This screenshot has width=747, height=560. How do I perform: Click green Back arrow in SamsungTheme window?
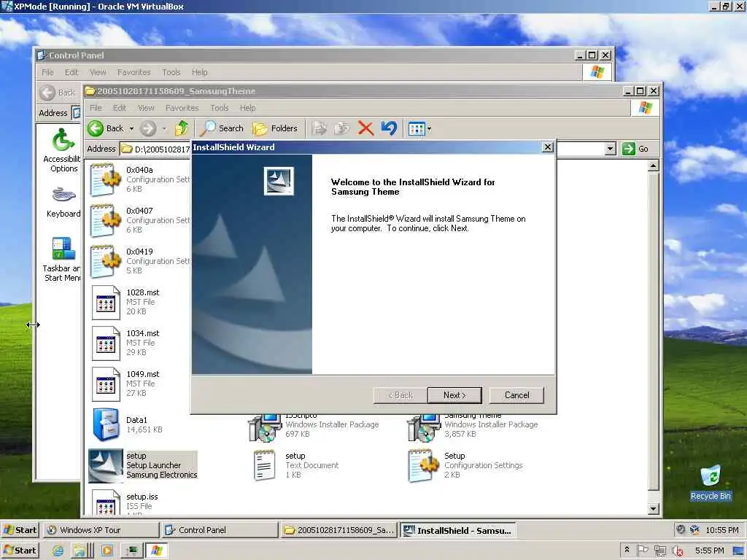pos(96,128)
